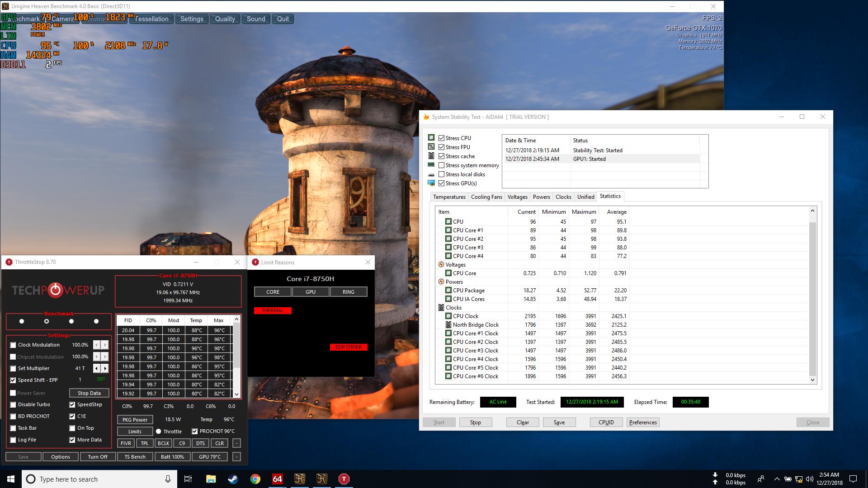Click RING in Limit Reasons
The height and width of the screenshot is (488, 868).
point(349,292)
